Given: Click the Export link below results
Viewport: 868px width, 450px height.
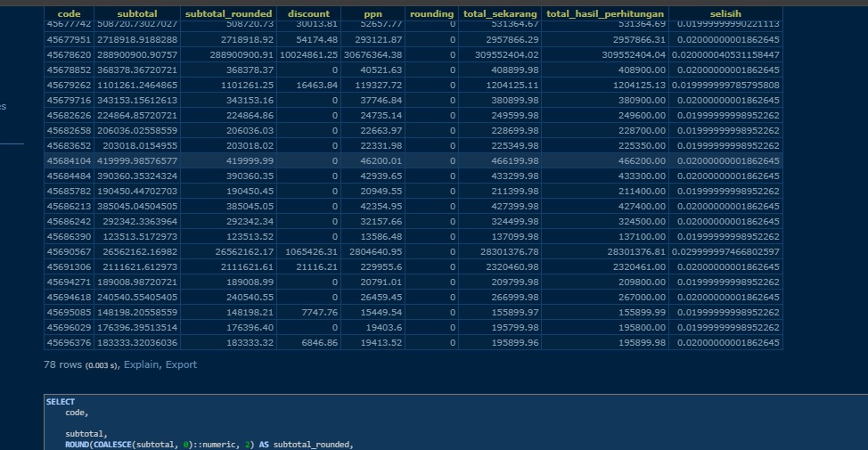Looking at the screenshot, I should 181,364.
